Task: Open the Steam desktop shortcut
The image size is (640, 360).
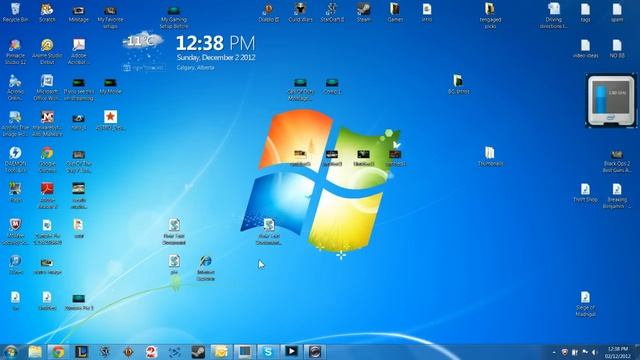Action: point(363,12)
